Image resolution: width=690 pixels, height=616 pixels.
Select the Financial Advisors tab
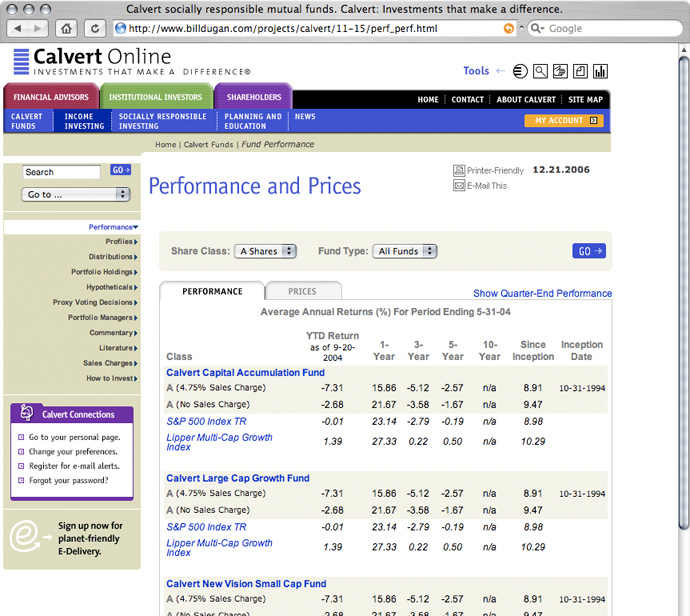tap(51, 96)
